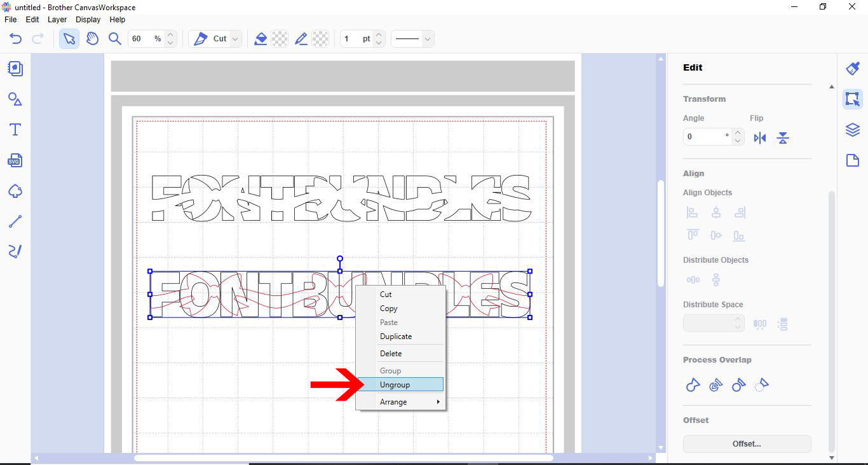Viewport: 868px width, 465px height.
Task: Click the Remove Overlapped icon
Action: (x=761, y=385)
